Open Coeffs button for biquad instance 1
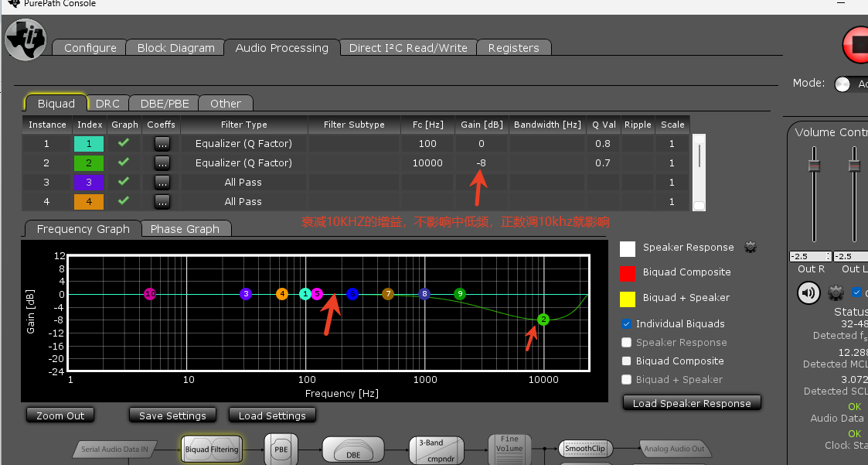The image size is (868, 465). coord(162,144)
